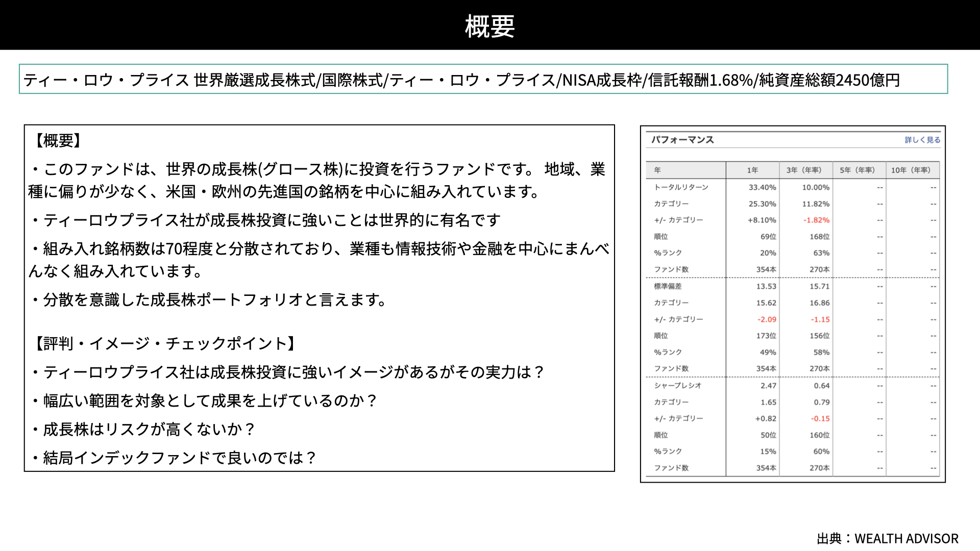Select the fund description banner starting ティー・ロウ・プライス
The width and height of the screenshot is (980, 551).
(x=483, y=79)
